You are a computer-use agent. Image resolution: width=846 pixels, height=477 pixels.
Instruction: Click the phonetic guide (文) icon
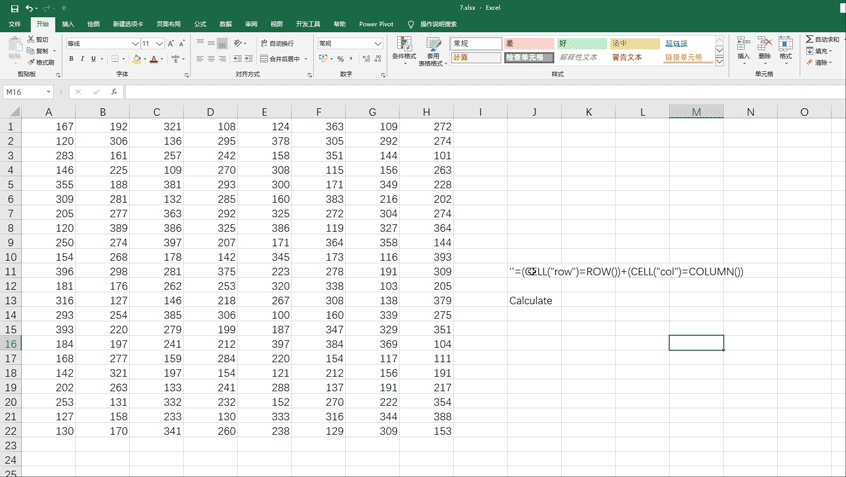pos(175,59)
